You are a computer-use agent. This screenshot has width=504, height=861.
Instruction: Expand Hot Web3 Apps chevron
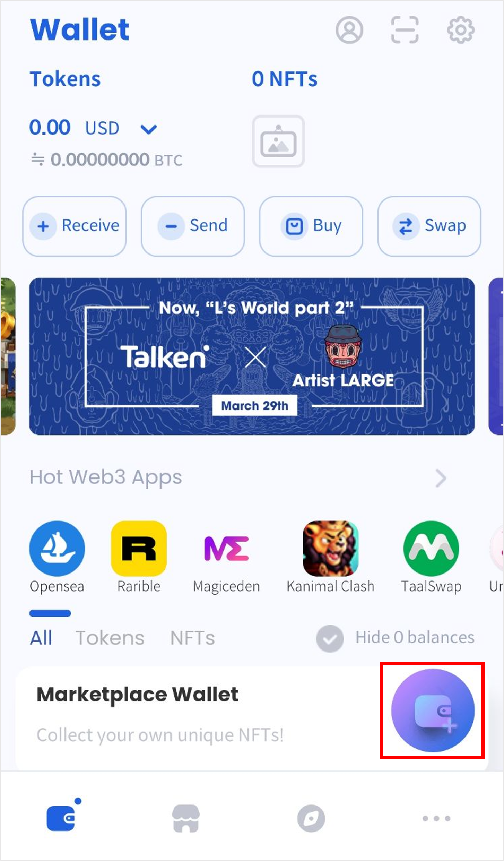(x=441, y=478)
